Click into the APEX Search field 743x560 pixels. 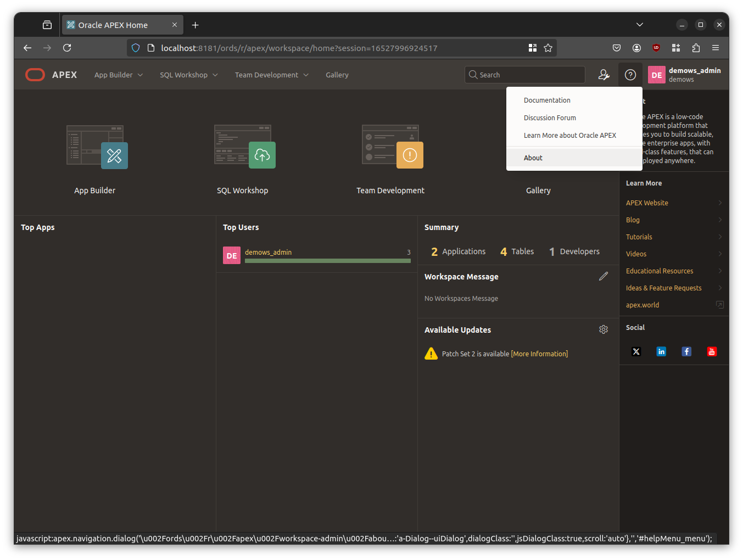click(527, 75)
